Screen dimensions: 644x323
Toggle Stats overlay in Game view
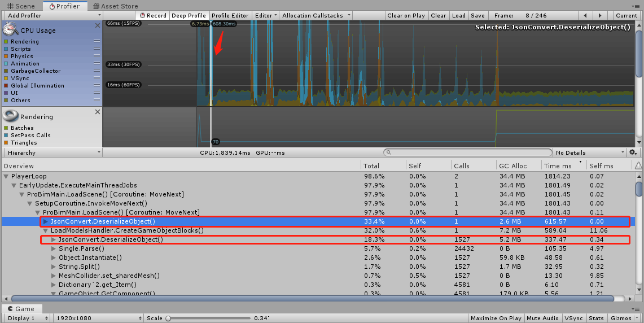point(596,318)
